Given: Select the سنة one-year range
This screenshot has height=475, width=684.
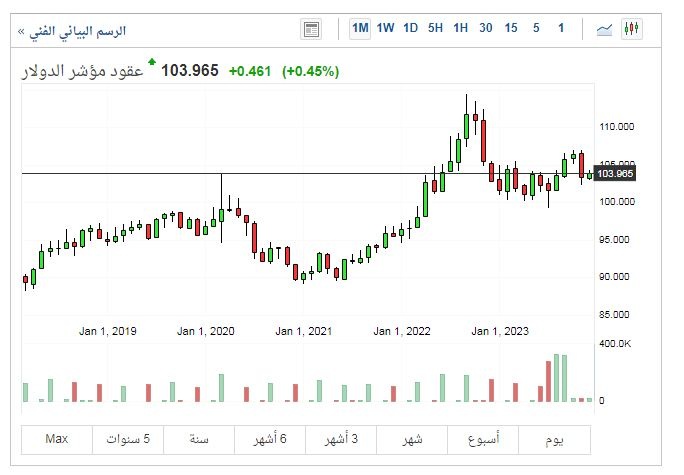Looking at the screenshot, I should point(198,440).
